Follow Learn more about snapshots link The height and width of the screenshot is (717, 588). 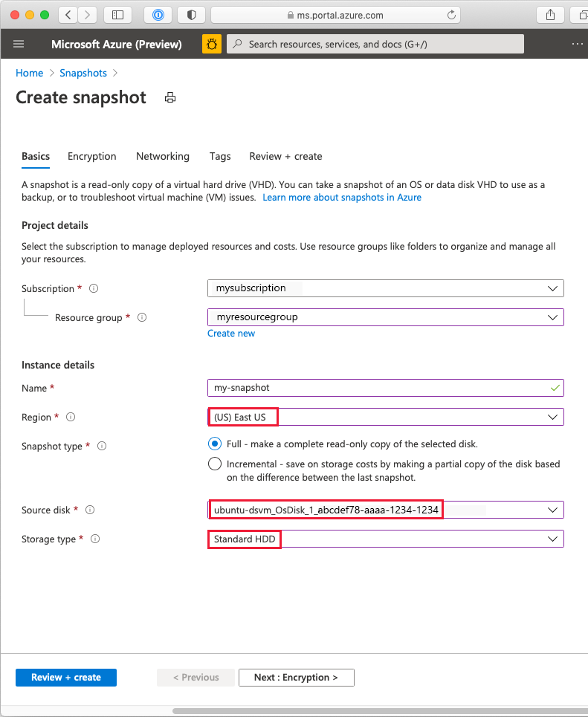[342, 198]
